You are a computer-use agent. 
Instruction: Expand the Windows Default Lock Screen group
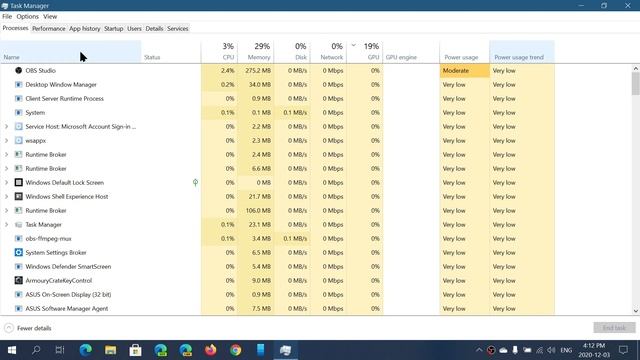click(7, 182)
